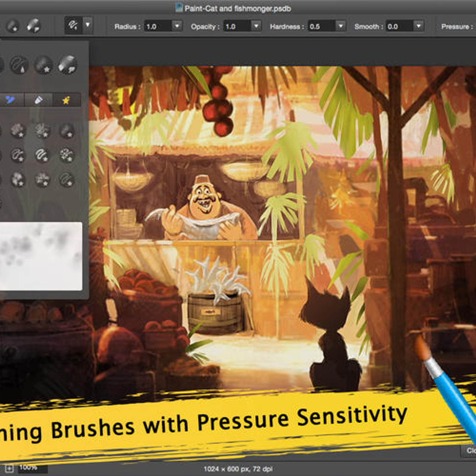The image size is (476, 476).
Task: Click the 'Opacity :' label
Action: coord(205,26)
